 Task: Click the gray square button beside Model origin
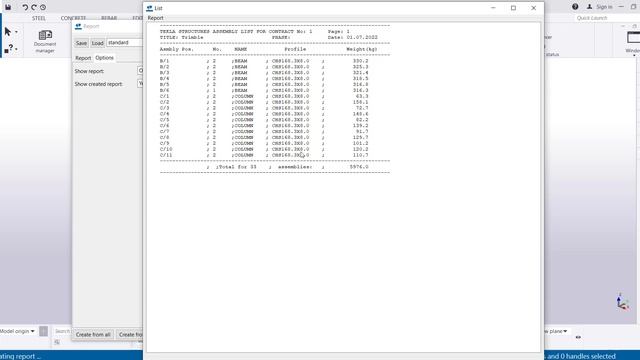pyautogui.click(x=44, y=331)
